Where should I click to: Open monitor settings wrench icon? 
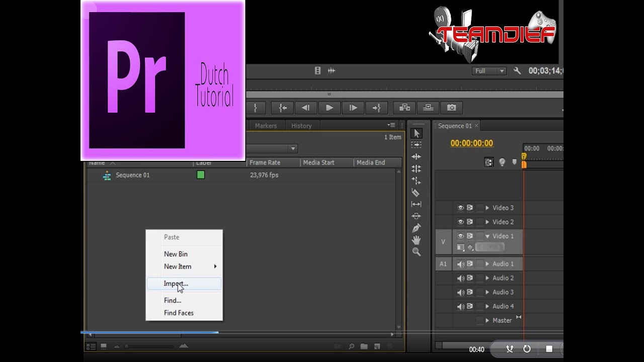tap(517, 71)
